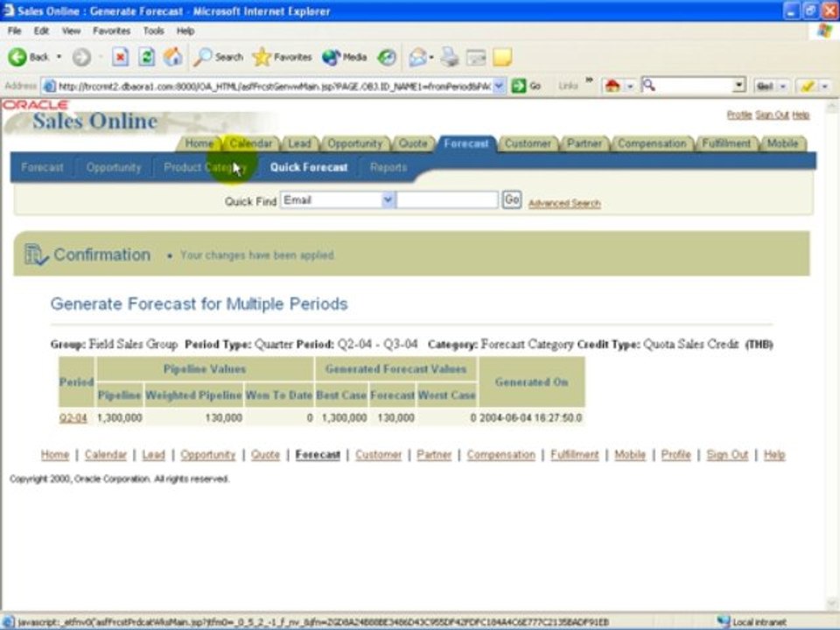This screenshot has height=630, width=840.
Task: Open the Edit menu
Action: point(41,31)
